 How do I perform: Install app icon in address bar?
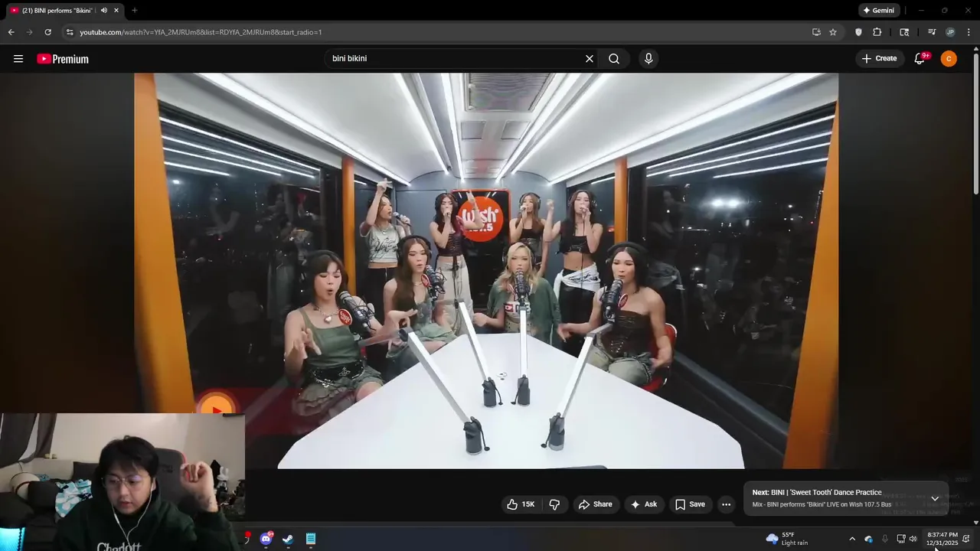coord(816,32)
